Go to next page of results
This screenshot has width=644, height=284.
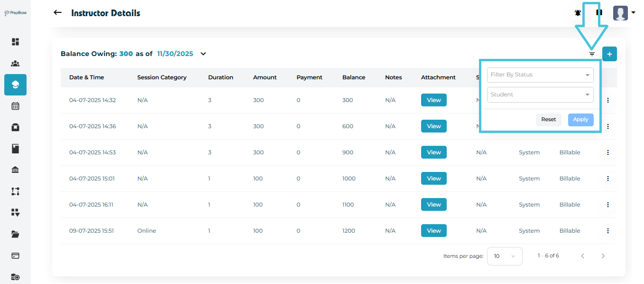(603, 256)
